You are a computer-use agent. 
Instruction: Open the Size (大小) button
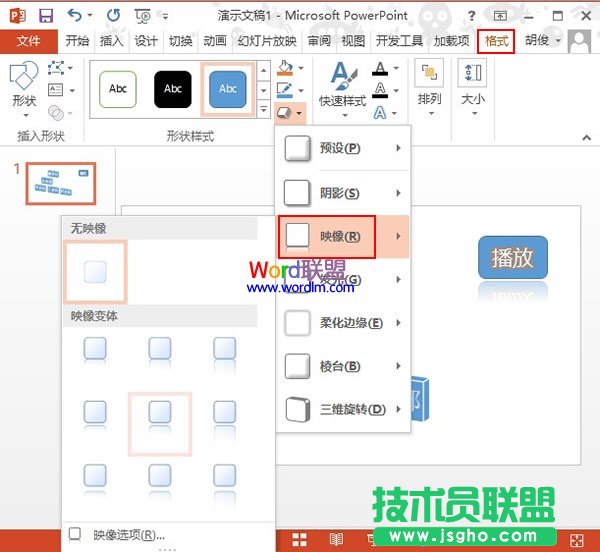point(473,88)
